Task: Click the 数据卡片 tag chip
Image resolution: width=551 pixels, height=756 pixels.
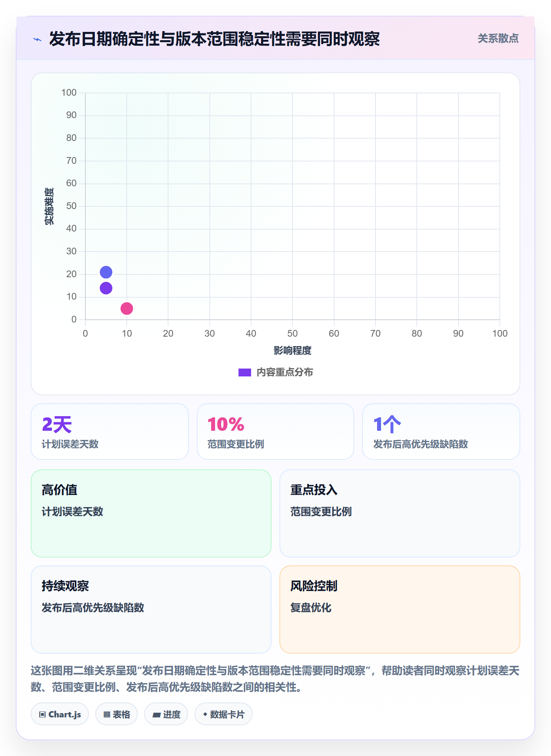Action: pyautogui.click(x=224, y=714)
